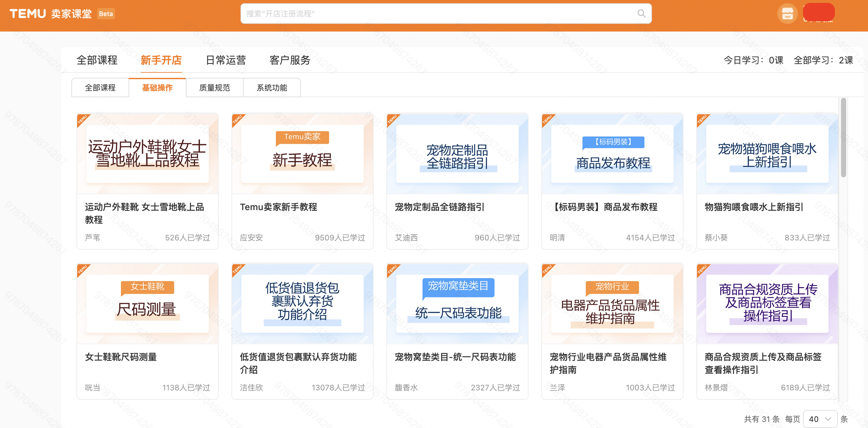
Task: Open Temu卖家新手教程 course thumbnail
Action: tap(303, 154)
